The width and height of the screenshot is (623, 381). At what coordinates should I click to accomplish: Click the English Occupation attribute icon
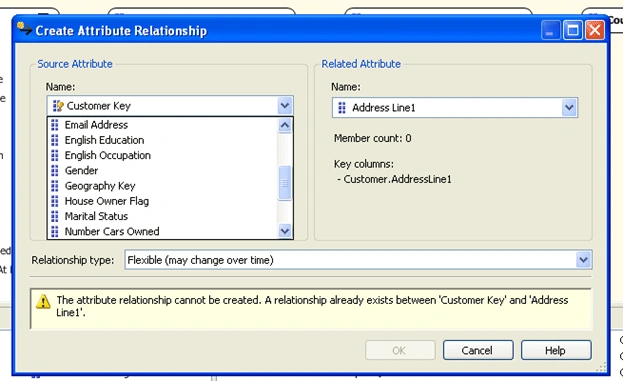pos(55,155)
